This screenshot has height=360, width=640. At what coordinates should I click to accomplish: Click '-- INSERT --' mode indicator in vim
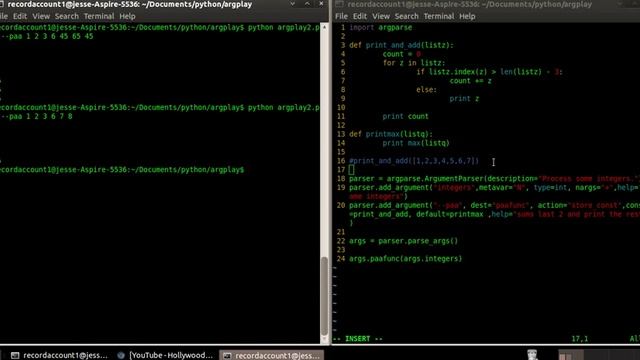[358, 339]
